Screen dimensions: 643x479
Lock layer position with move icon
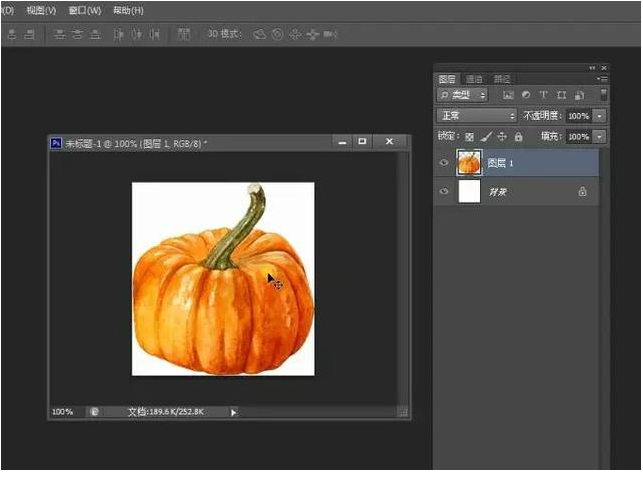pos(502,137)
